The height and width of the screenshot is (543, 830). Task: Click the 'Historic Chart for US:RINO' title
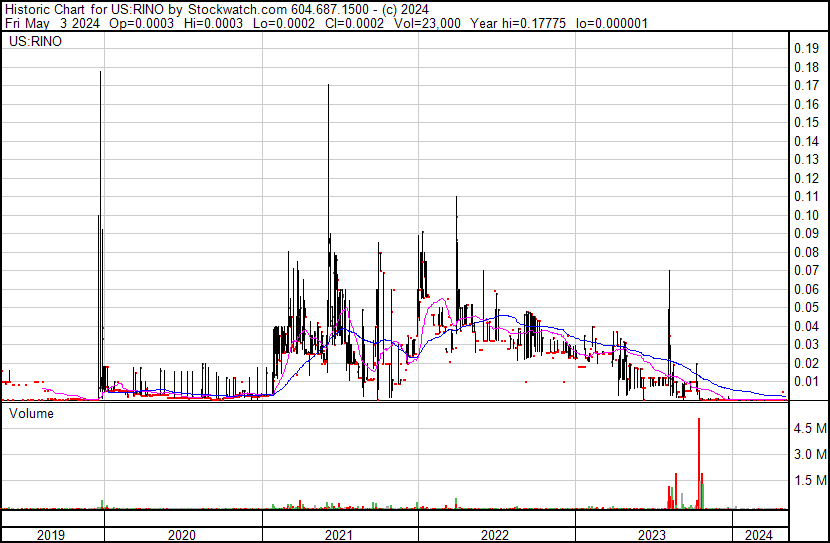point(84,10)
